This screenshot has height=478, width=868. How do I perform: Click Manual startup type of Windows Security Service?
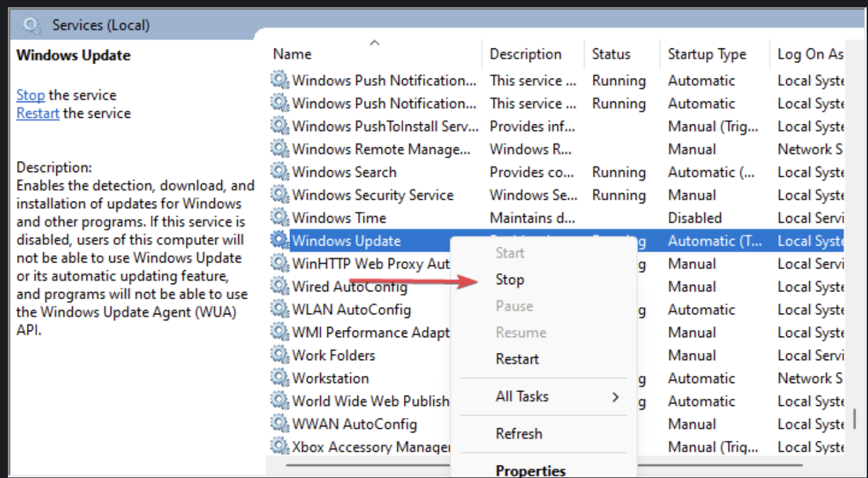click(x=692, y=195)
